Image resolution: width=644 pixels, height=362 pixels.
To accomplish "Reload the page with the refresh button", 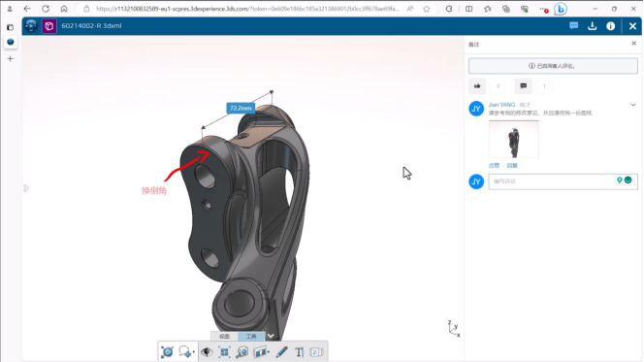I will point(46,9).
